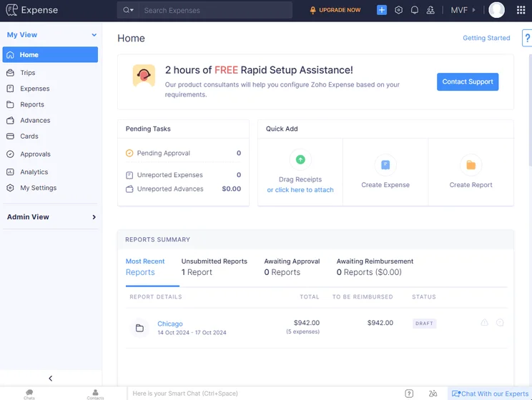The width and height of the screenshot is (532, 400).
Task: Click the support headset illustration icon
Action: [144, 75]
